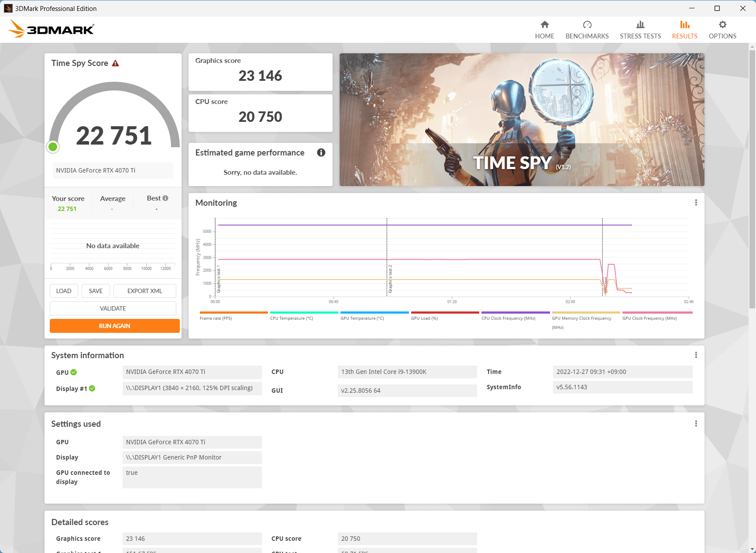Screen dimensions: 756x553
Task: Click Graphics test 1 timeline marker
Action: [219, 279]
